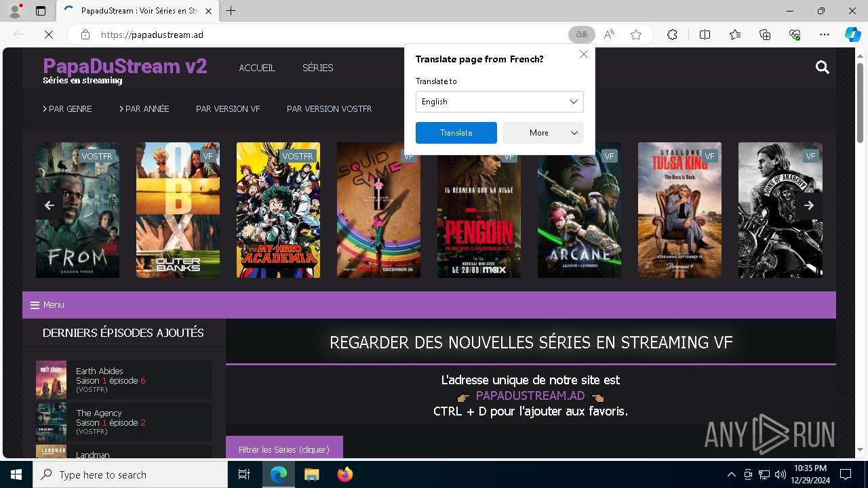Viewport: 868px width, 488px height.
Task: Expand PAR ANNÉE menu
Action: pos(144,108)
